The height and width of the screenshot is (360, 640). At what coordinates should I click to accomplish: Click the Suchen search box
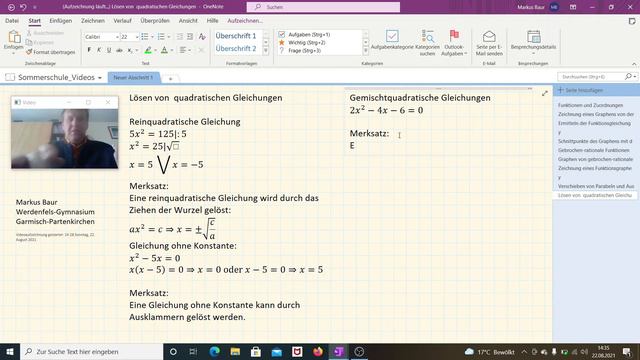pos(323,7)
